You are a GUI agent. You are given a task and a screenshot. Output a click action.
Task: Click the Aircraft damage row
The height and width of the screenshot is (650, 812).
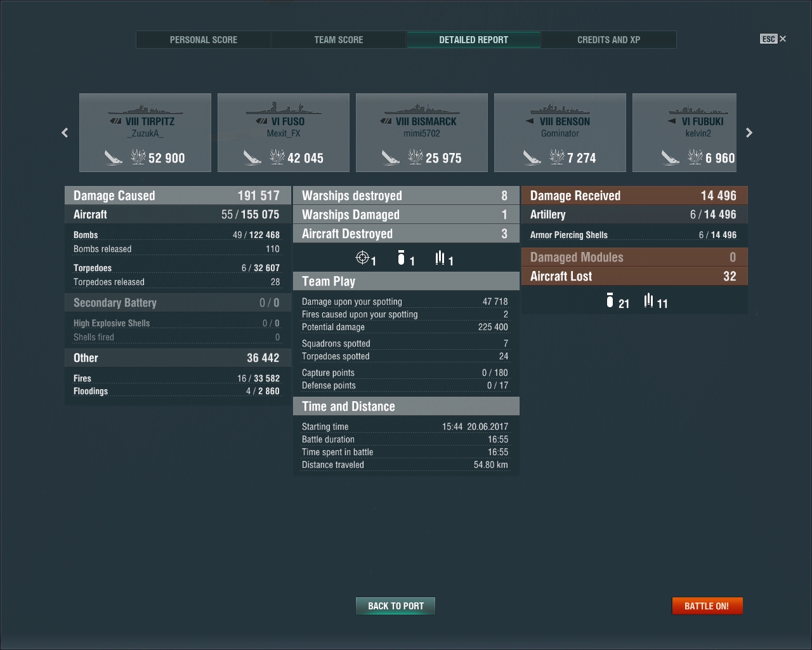178,215
